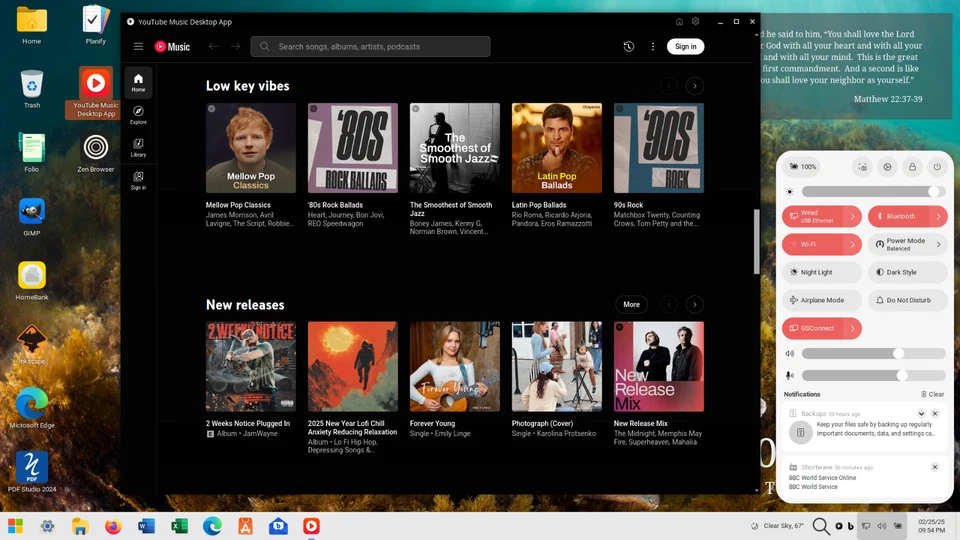Viewport: 960px width, 540px height.
Task: Expand the Bluetooth options arrow
Action: [939, 216]
